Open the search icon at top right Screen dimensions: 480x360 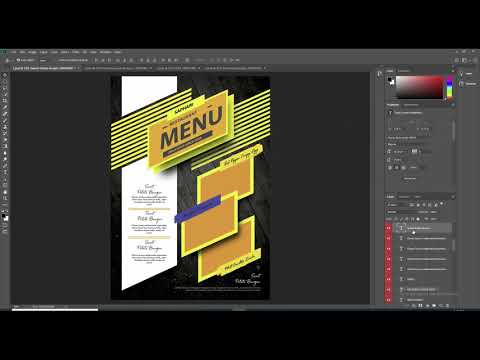click(457, 60)
